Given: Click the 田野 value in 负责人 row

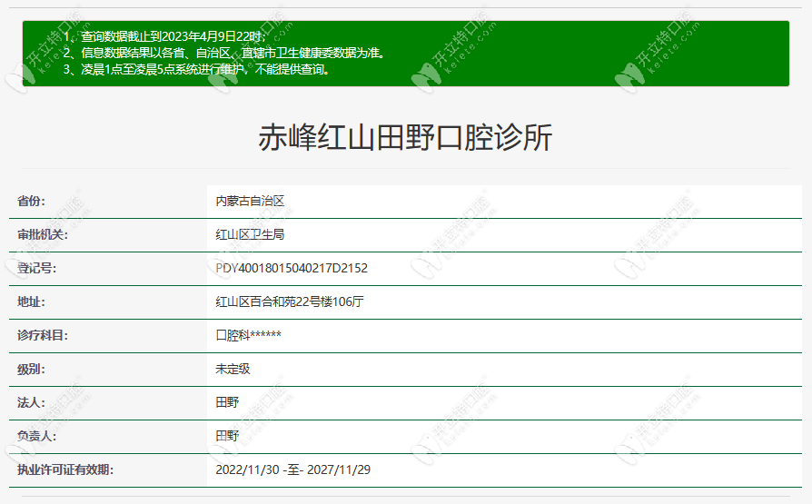Looking at the screenshot, I should tap(227, 436).
